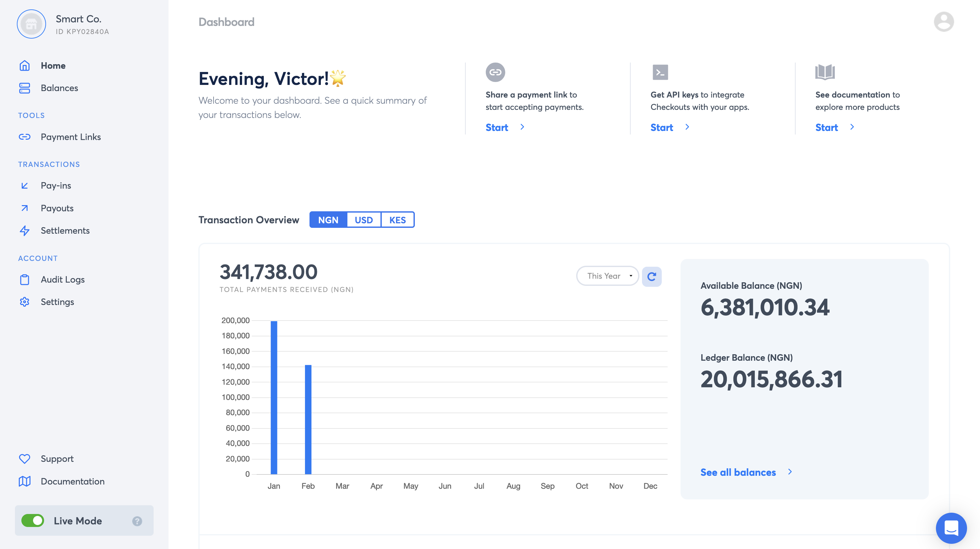The width and height of the screenshot is (980, 549).
Task: Click the Live Mode help question icon
Action: point(137,521)
